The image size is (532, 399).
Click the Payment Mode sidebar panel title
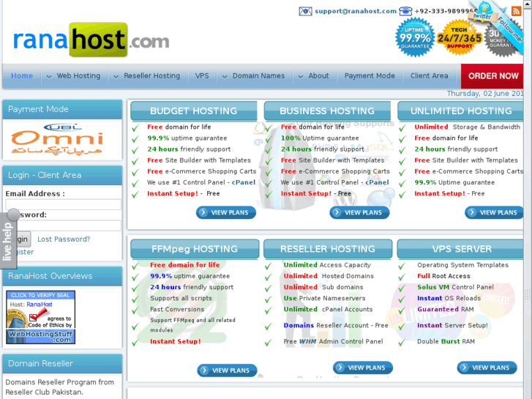click(38, 109)
